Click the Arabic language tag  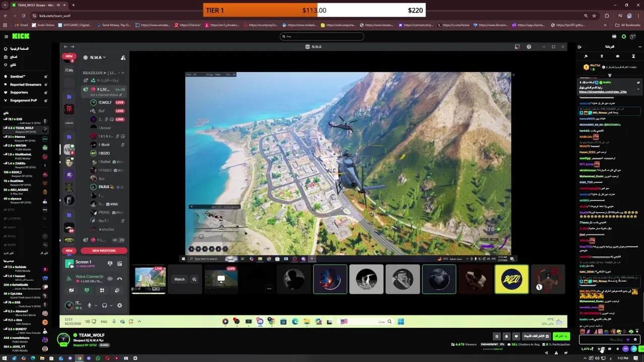point(104,345)
